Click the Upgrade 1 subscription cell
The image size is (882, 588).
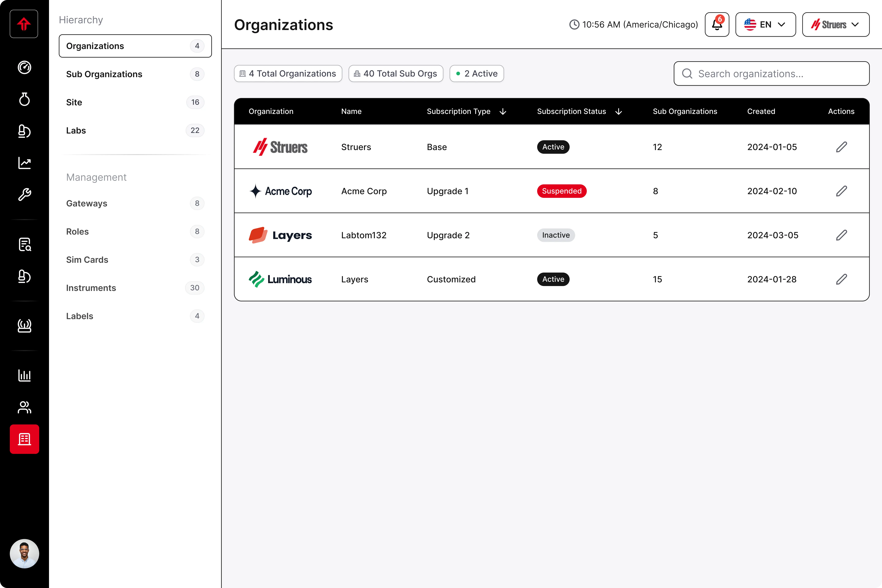448,191
